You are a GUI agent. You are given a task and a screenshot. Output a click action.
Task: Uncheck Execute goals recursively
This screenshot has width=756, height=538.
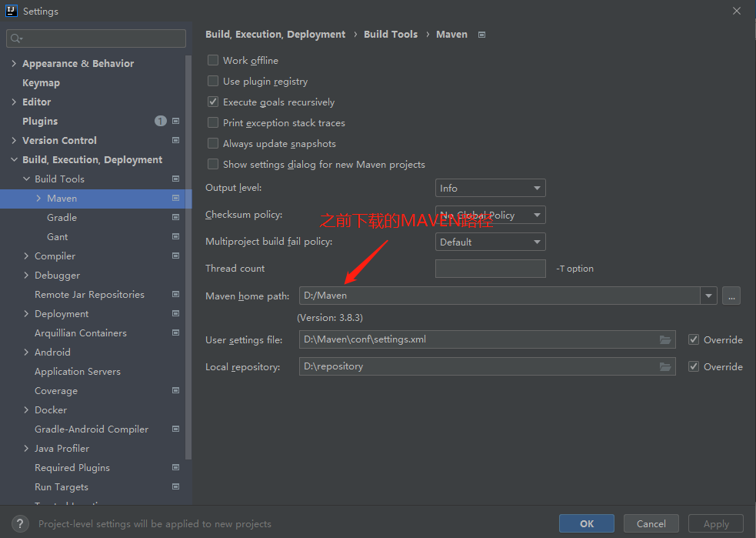coord(213,102)
